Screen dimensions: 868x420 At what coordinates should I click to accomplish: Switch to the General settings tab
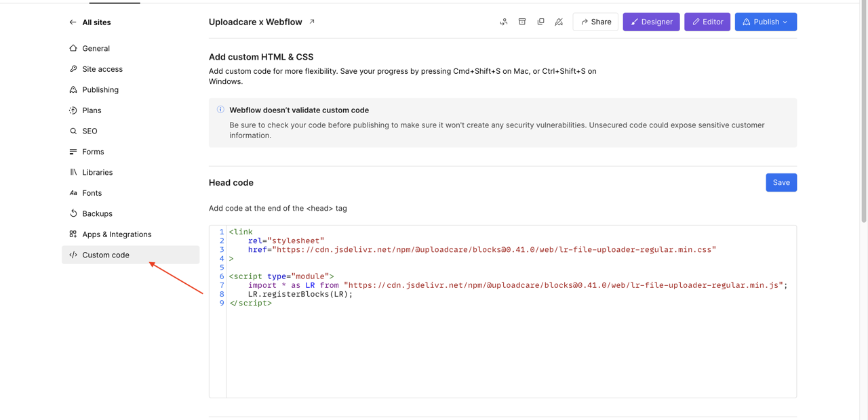pyautogui.click(x=96, y=48)
